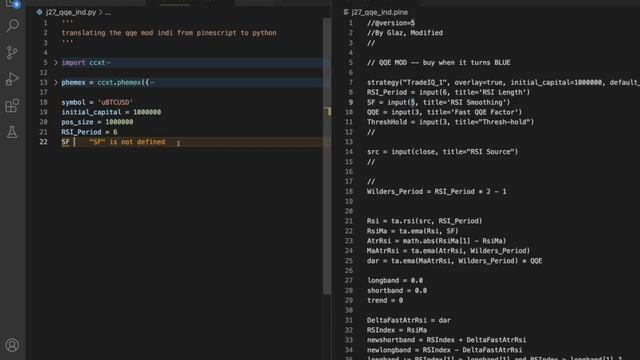640x360 pixels.
Task: Click shortband = 0.0 line
Action: [397, 290]
